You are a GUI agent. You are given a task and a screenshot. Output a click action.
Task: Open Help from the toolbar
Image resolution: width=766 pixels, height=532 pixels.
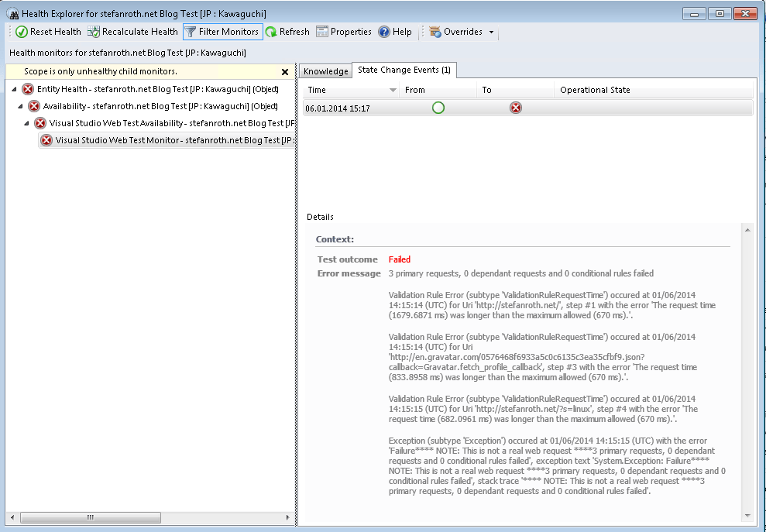(395, 32)
